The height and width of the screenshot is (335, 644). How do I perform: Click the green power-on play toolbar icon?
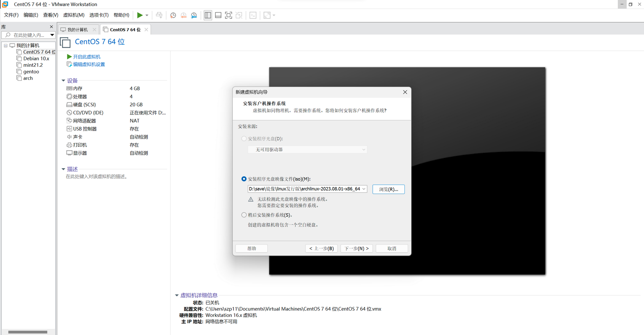pos(140,15)
